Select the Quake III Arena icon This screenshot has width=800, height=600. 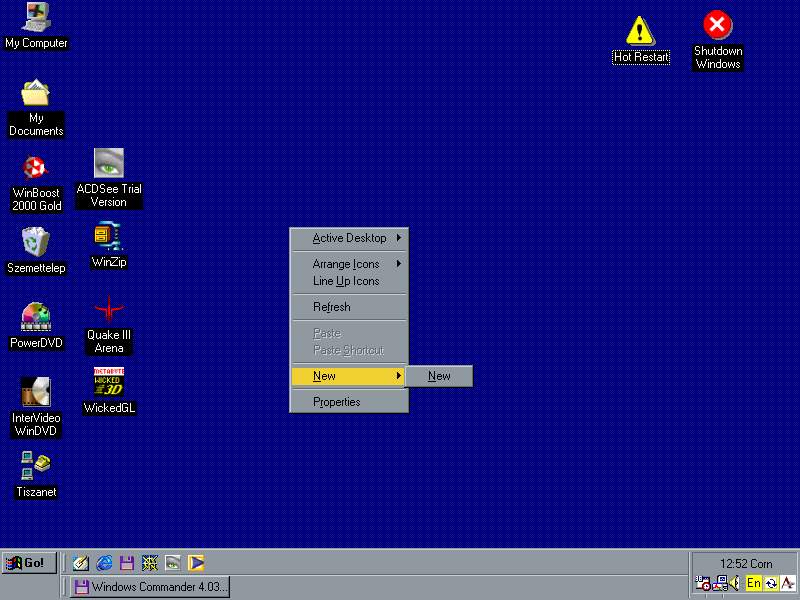click(108, 311)
